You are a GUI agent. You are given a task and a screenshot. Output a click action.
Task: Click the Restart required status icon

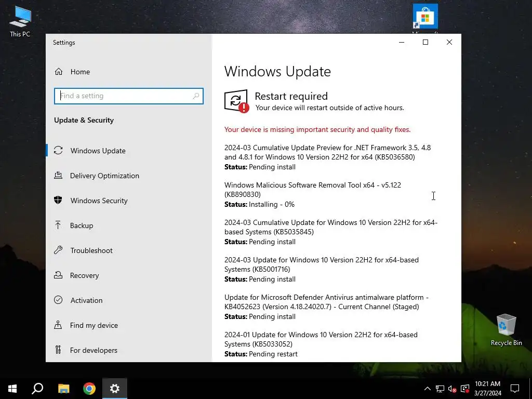pos(236,101)
